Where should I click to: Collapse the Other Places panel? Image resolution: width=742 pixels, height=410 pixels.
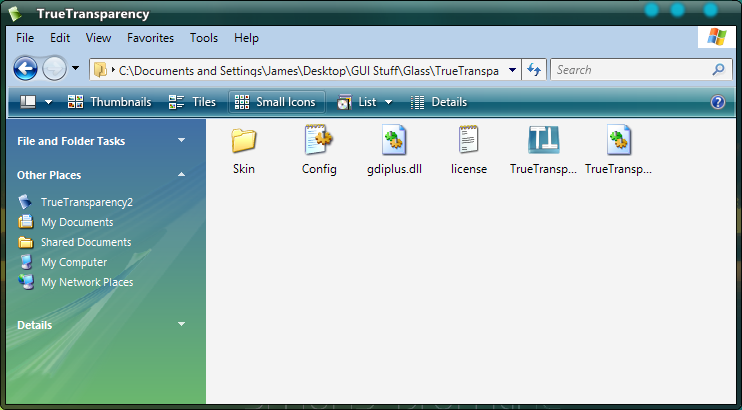coord(181,174)
